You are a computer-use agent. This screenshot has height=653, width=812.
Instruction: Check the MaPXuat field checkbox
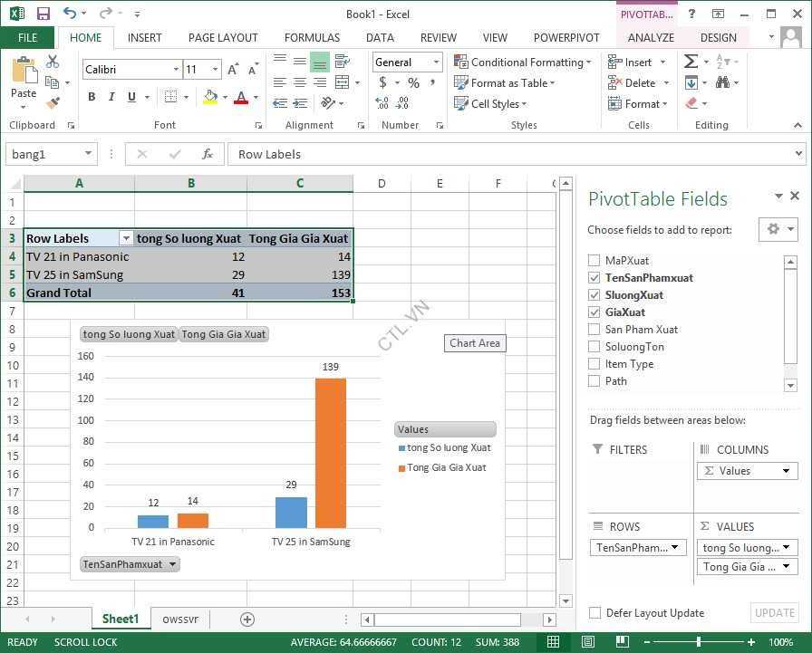[x=594, y=261]
